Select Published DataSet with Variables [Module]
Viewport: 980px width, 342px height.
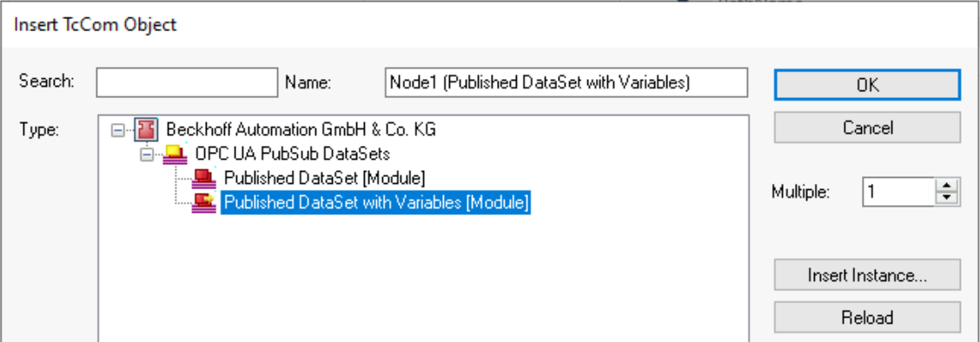coord(375,202)
